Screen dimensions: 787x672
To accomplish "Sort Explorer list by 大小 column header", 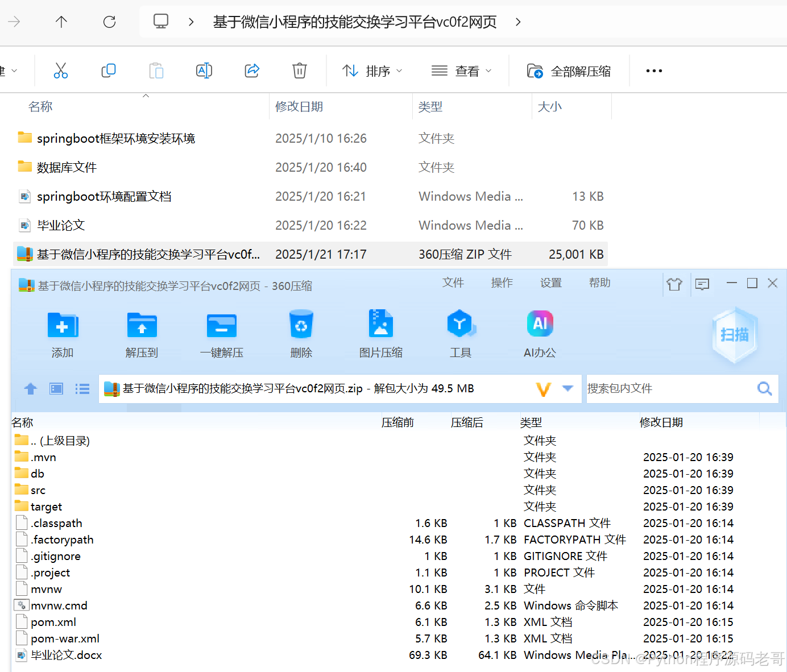I will [x=549, y=106].
